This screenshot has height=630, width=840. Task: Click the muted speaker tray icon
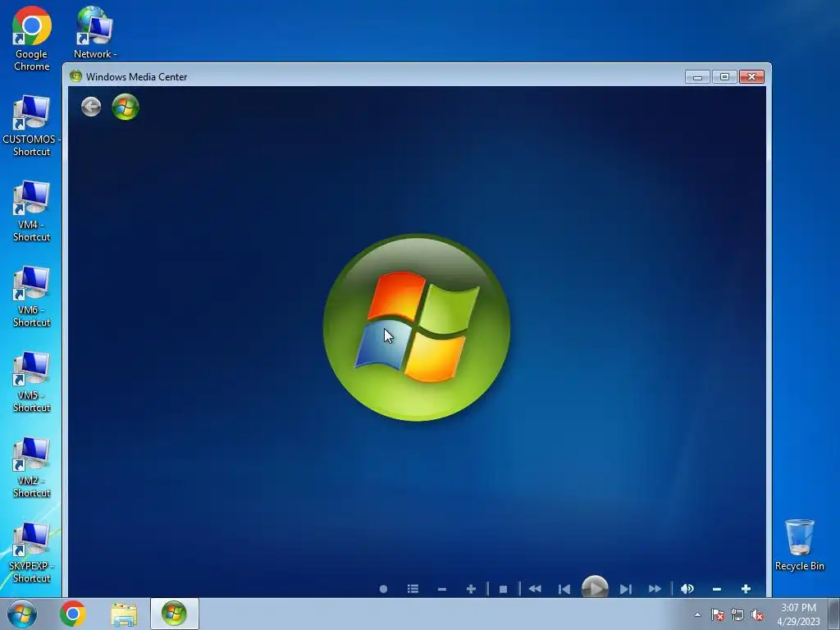coord(757,614)
